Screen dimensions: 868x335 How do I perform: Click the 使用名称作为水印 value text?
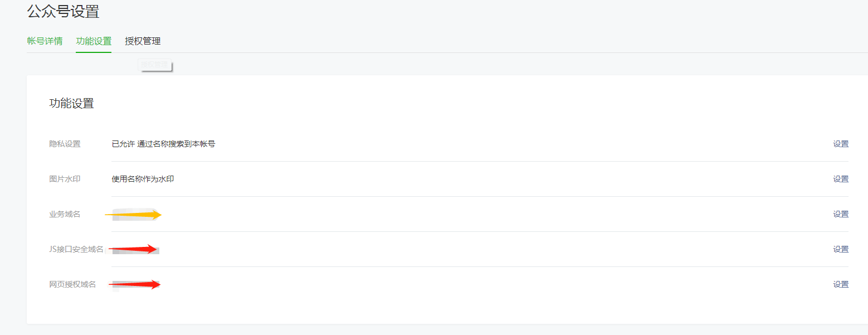tap(143, 179)
